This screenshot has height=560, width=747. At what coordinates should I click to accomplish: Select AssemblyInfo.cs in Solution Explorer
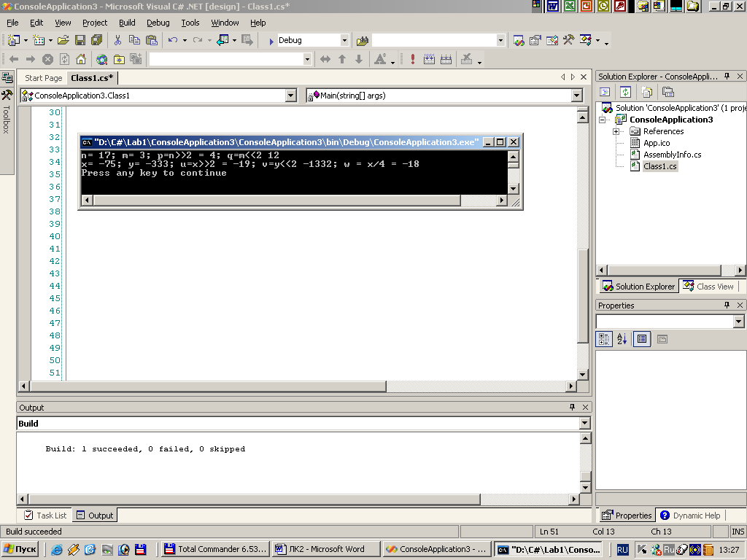tap(672, 155)
